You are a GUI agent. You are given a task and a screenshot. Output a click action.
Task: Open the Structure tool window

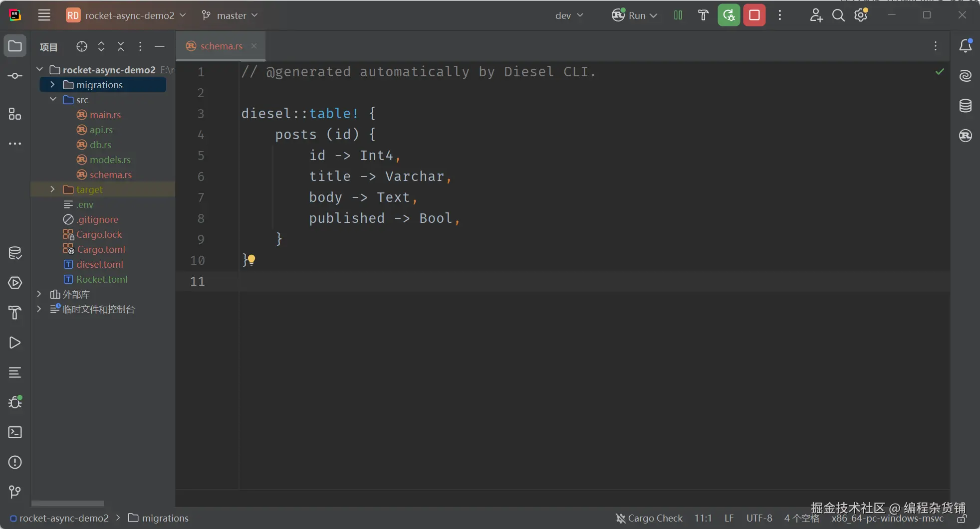(x=15, y=114)
